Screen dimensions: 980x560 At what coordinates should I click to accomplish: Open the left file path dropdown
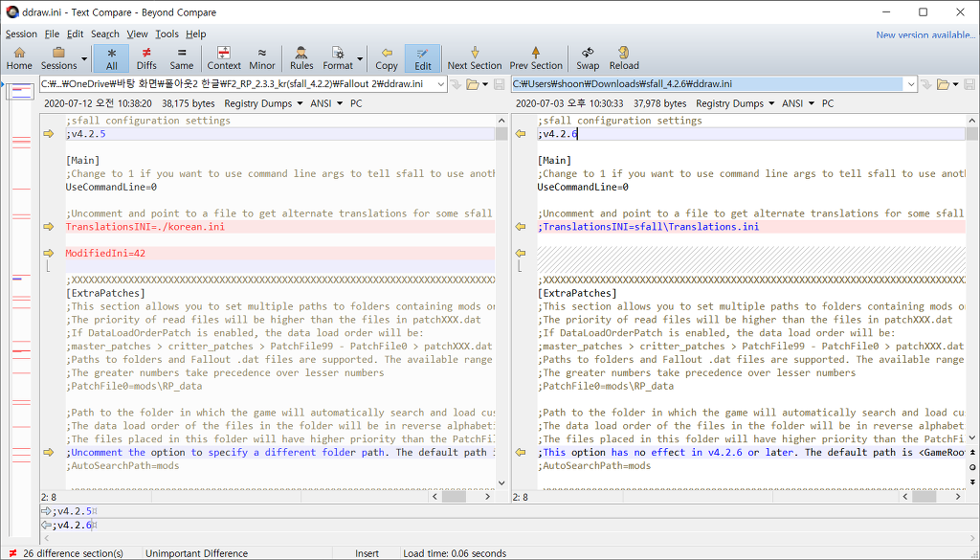[441, 84]
